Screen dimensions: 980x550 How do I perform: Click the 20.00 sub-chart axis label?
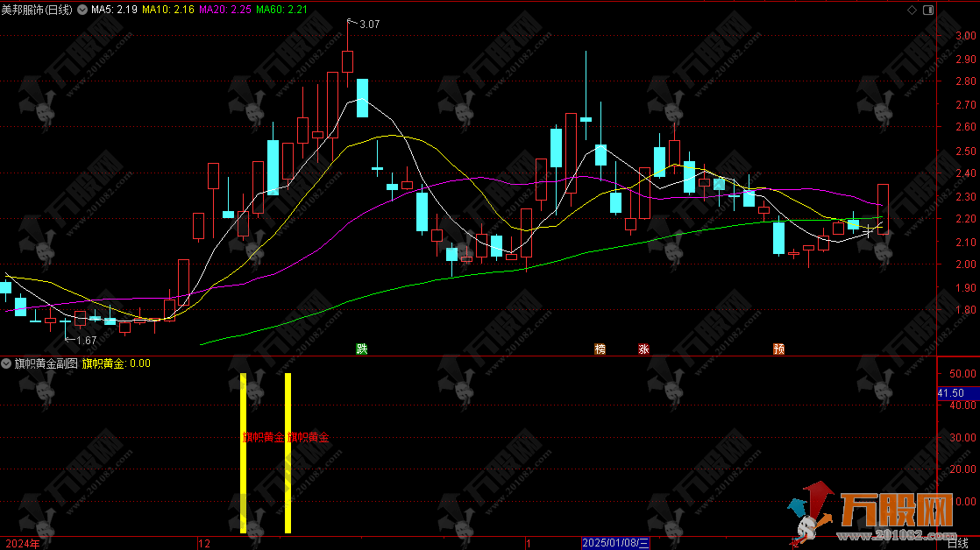point(962,469)
